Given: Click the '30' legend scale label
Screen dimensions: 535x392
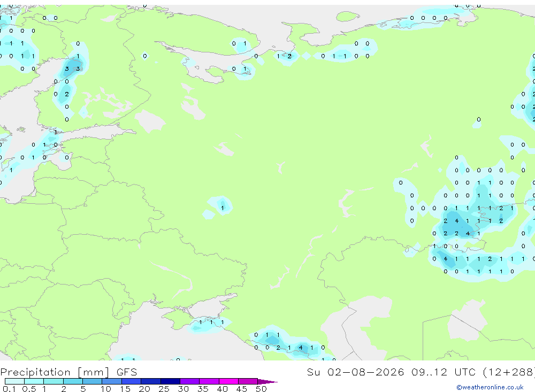Looking at the screenshot, I should pos(184,389).
